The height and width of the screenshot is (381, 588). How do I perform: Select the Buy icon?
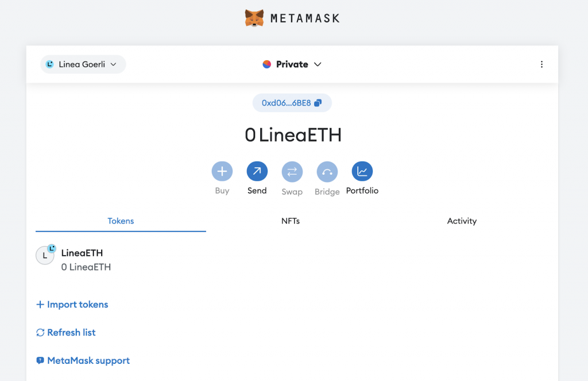click(222, 171)
